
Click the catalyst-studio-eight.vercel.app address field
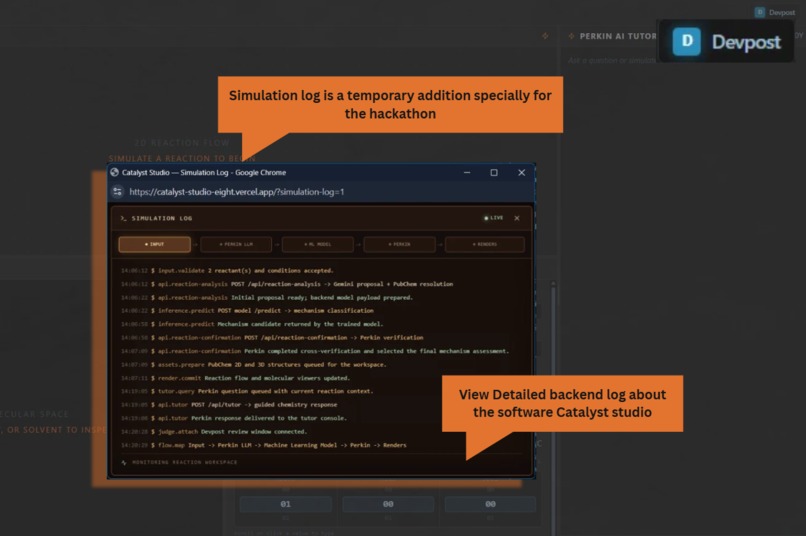tap(236, 192)
